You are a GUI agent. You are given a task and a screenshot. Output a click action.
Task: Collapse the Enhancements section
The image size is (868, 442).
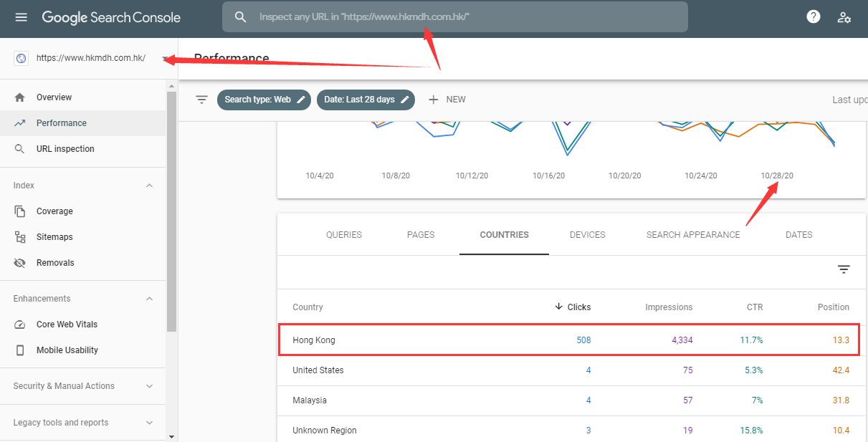point(149,299)
